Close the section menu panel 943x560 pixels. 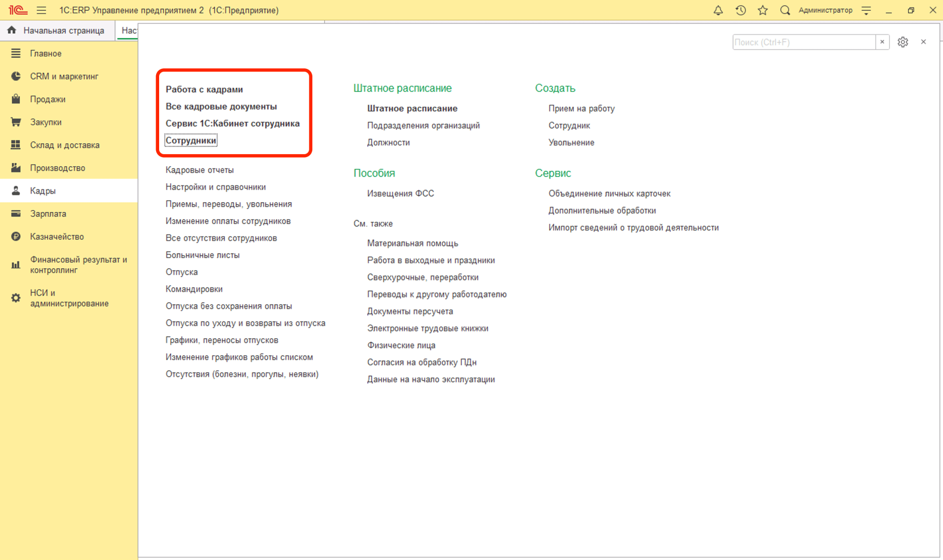pos(923,42)
